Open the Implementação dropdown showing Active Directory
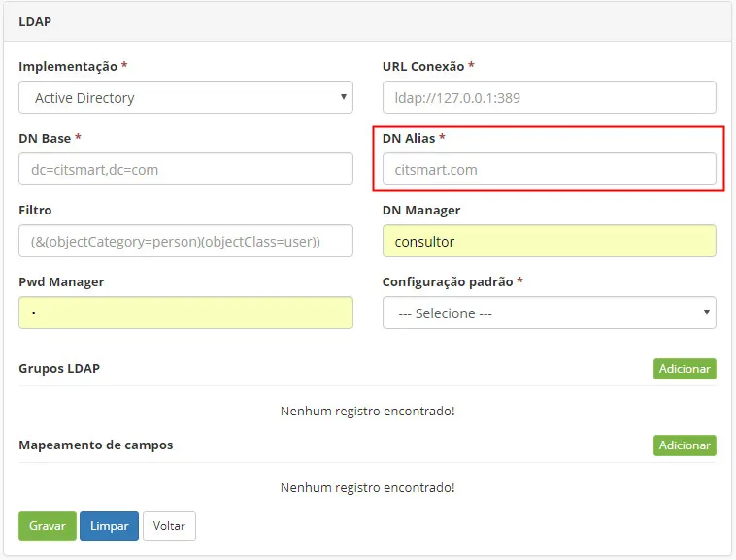Image resolution: width=736 pixels, height=560 pixels. (185, 98)
